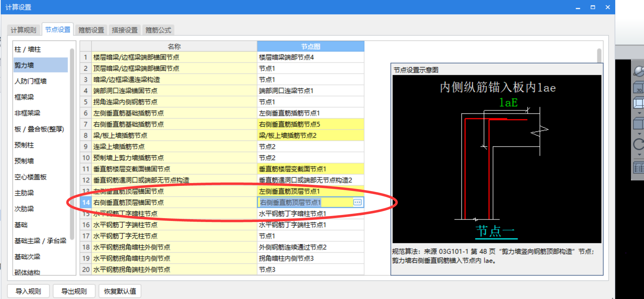The image size is (644, 299).
Task: Click the rotate view circular arrow icon
Action: 639,144
